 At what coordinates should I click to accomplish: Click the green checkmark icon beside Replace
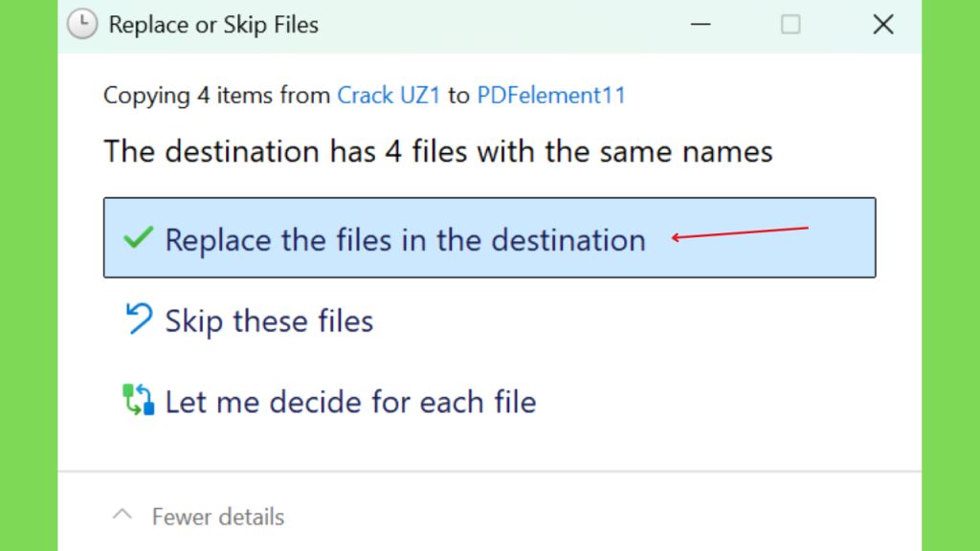coord(138,238)
